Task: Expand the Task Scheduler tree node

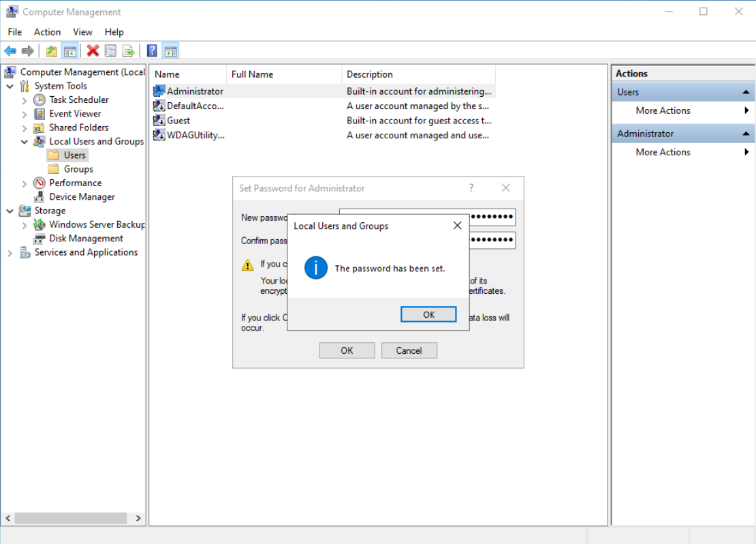Action: click(25, 100)
